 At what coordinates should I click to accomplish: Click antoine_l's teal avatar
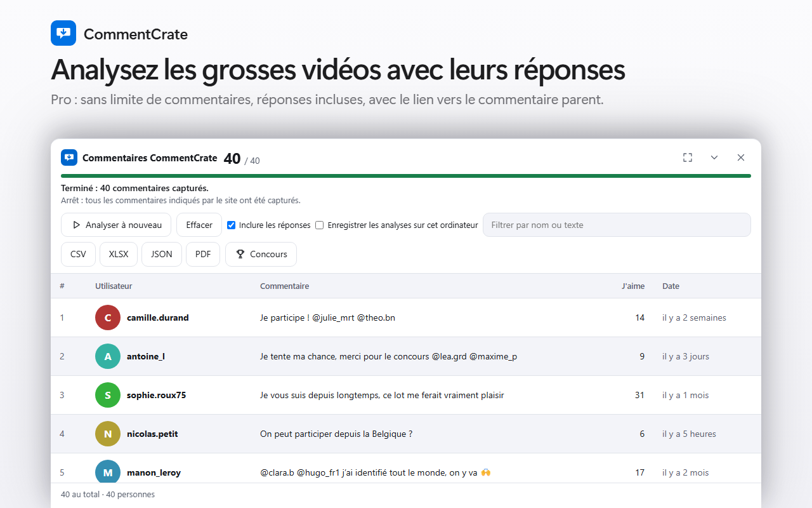tap(108, 356)
